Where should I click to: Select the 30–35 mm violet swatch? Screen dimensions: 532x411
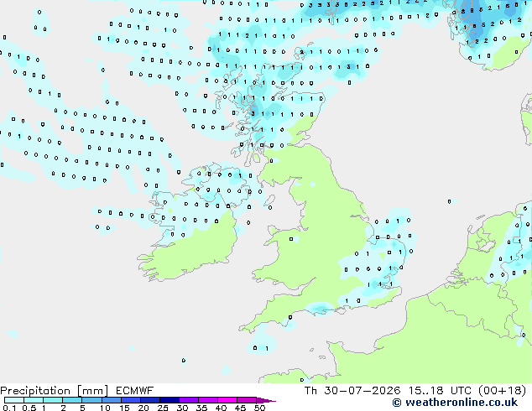tap(188, 400)
